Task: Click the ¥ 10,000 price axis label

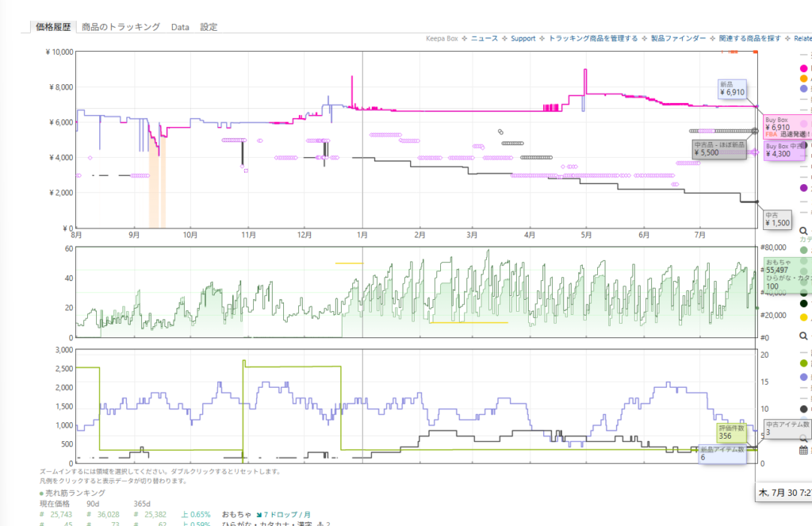Action: pyautogui.click(x=59, y=52)
